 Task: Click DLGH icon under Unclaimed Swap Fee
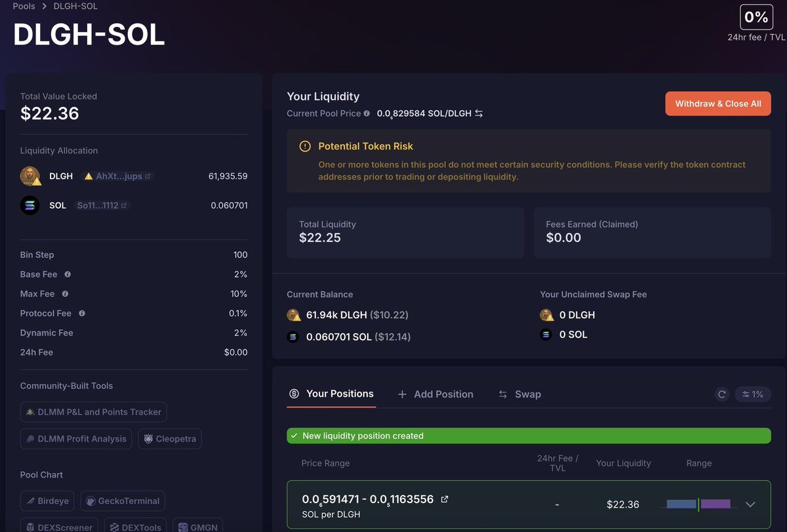(547, 315)
